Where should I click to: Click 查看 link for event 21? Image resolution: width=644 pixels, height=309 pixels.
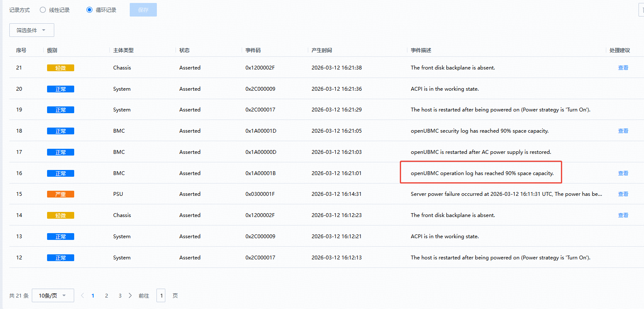point(623,68)
